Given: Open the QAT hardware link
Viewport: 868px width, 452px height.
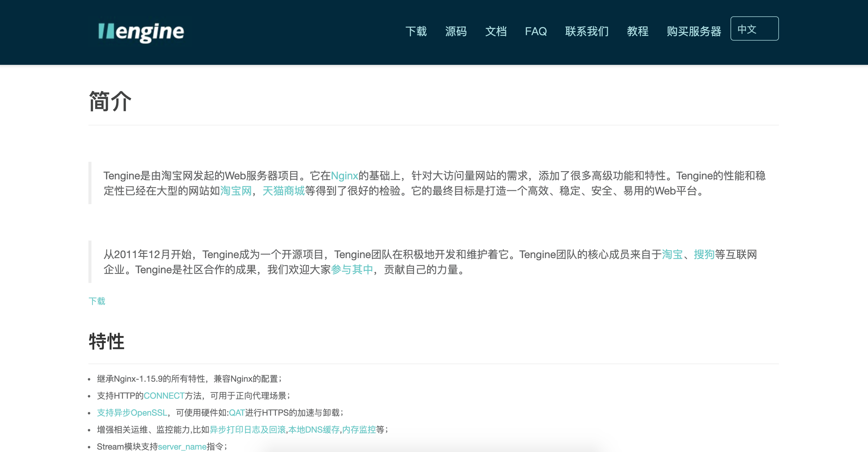Looking at the screenshot, I should point(237,413).
